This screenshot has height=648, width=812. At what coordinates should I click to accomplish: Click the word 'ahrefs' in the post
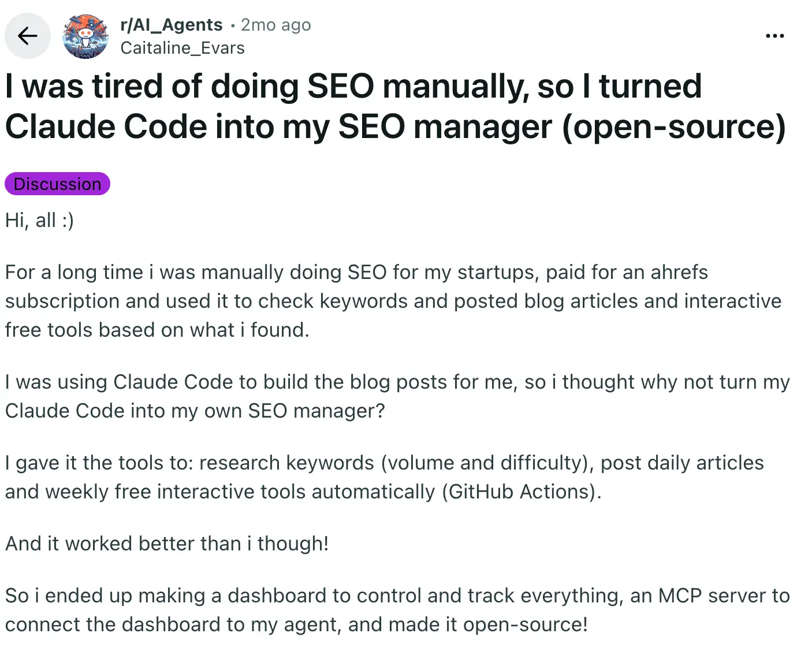tap(679, 272)
